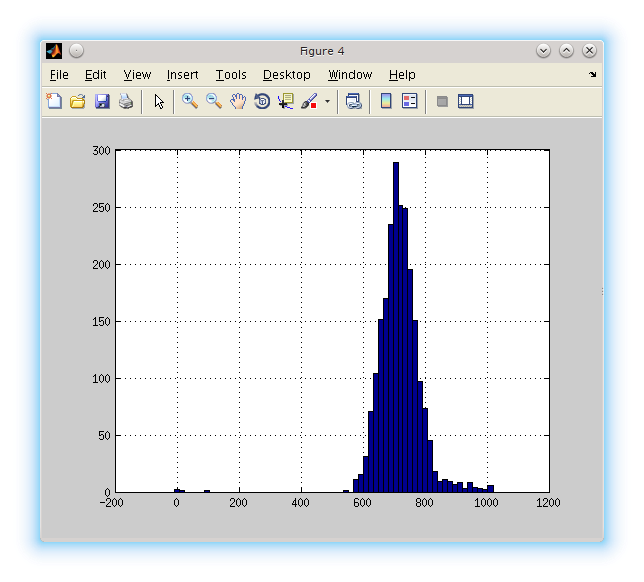This screenshot has width=644, height=582.
Task: Select the Pan hand tool
Action: click(x=238, y=101)
